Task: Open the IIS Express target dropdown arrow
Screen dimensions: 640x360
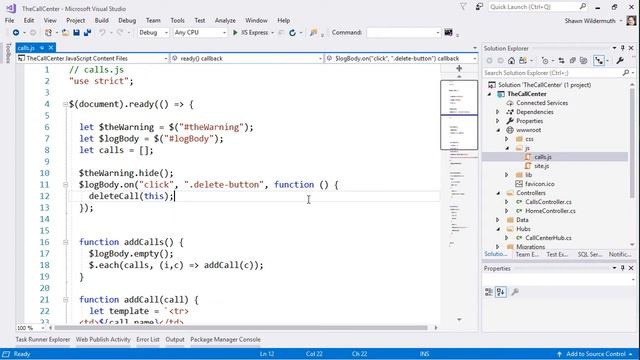Action: click(272, 33)
